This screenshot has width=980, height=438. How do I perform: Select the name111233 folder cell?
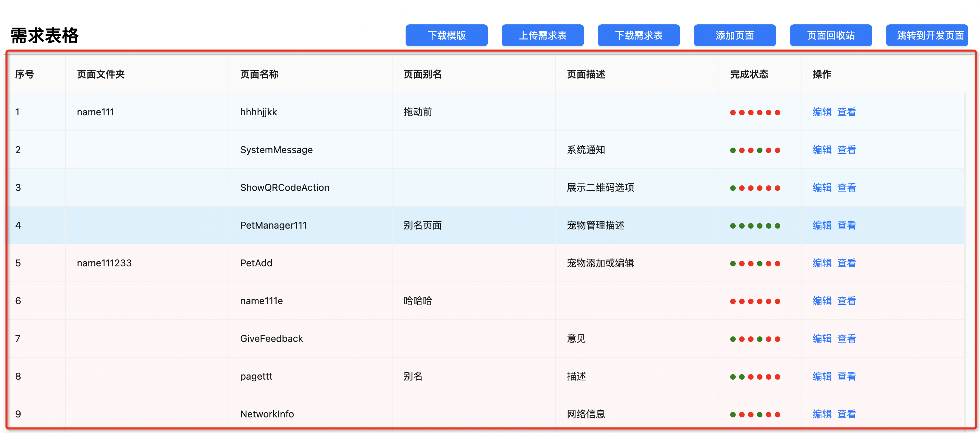point(104,263)
